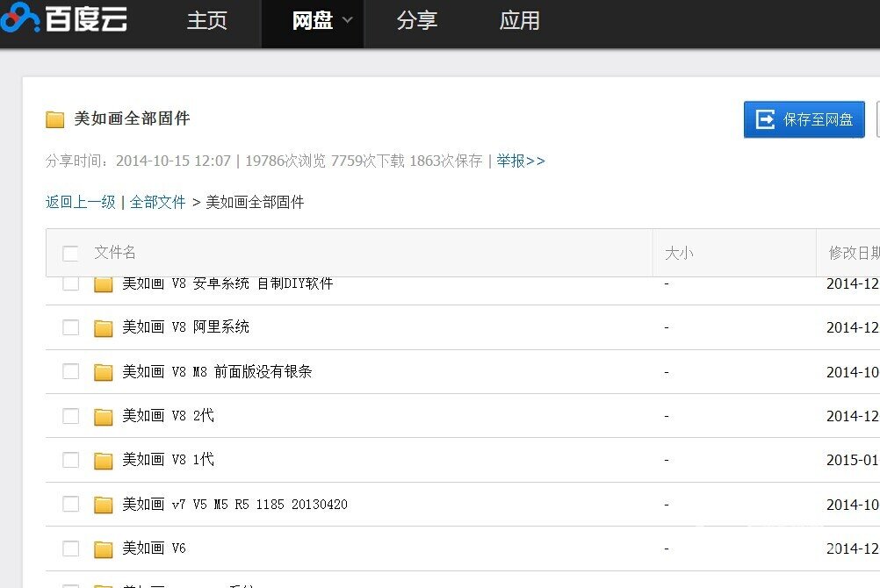This screenshot has width=880, height=588.
Task: Tick the select-all checkbox beside 文件名
Action: (x=71, y=253)
